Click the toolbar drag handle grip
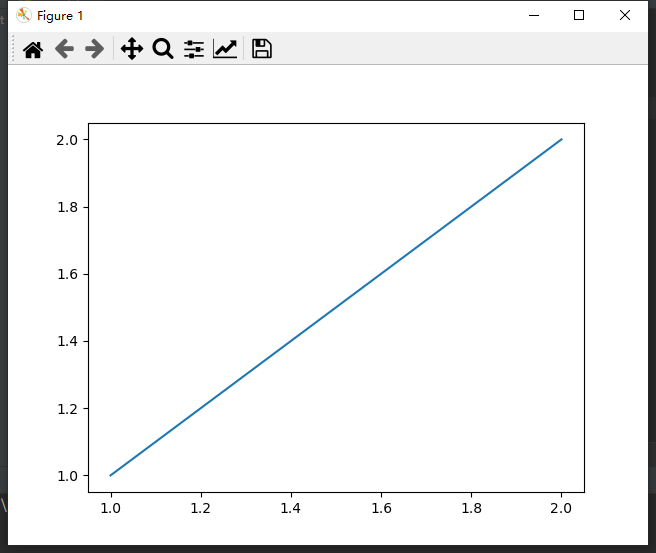656x553 pixels. tap(13, 49)
